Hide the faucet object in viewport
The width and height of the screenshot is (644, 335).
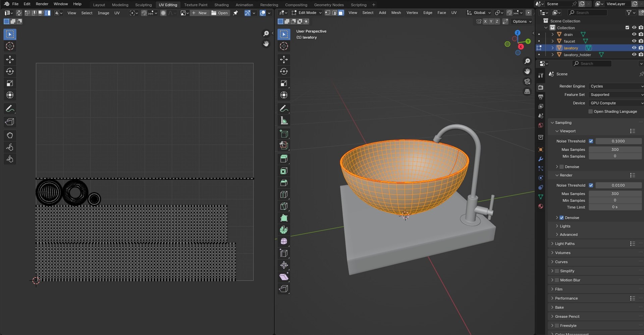tap(634, 41)
